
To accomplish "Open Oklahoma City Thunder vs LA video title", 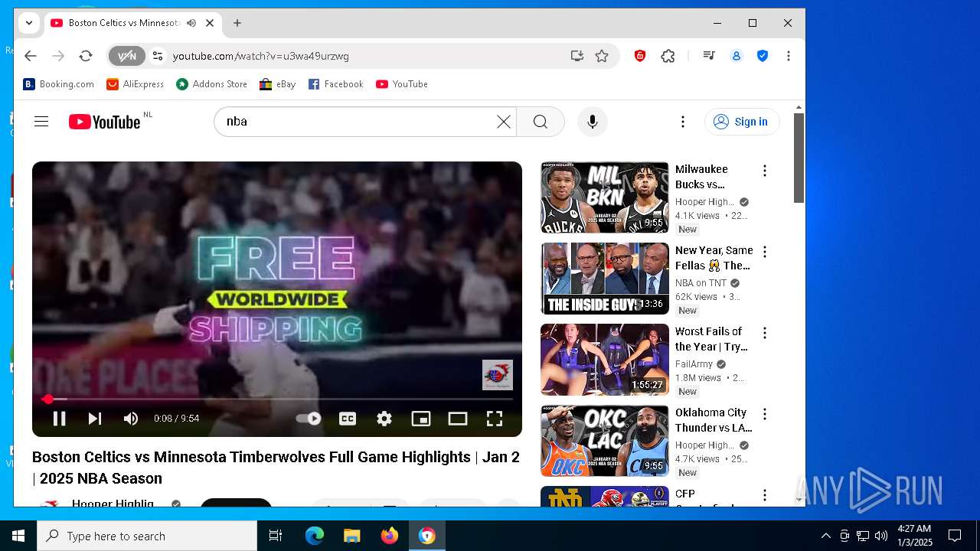I will point(714,420).
